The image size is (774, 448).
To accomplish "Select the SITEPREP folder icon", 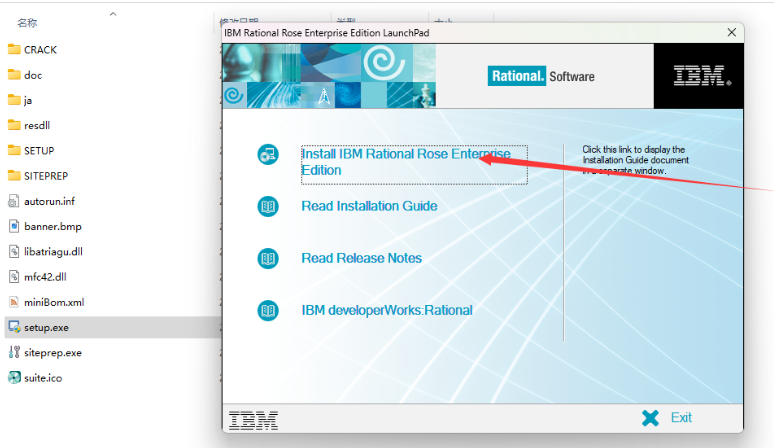I will (14, 175).
